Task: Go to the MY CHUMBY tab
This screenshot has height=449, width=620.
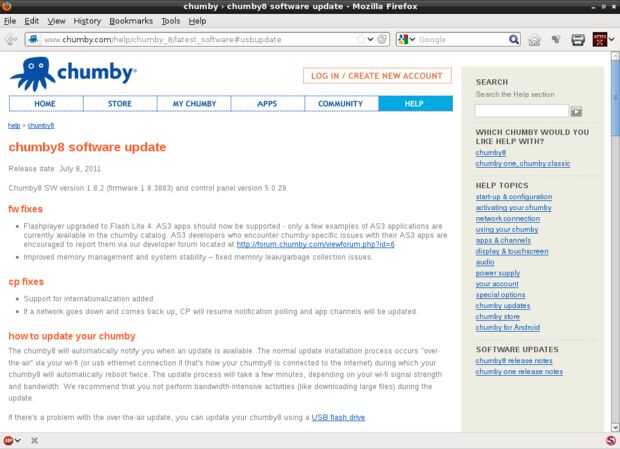Action: coord(194,104)
